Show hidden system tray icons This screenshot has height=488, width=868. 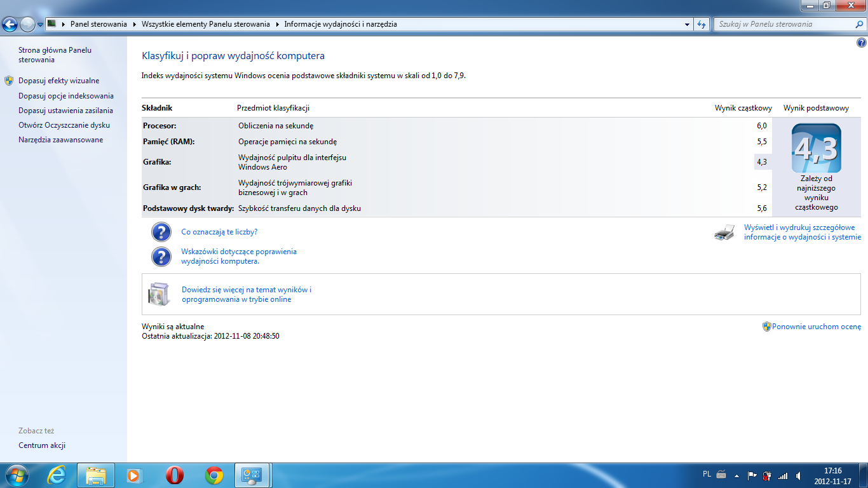737,475
